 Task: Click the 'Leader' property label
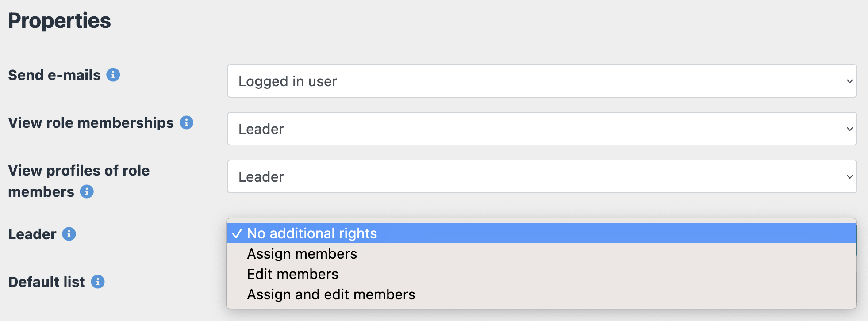tap(32, 234)
